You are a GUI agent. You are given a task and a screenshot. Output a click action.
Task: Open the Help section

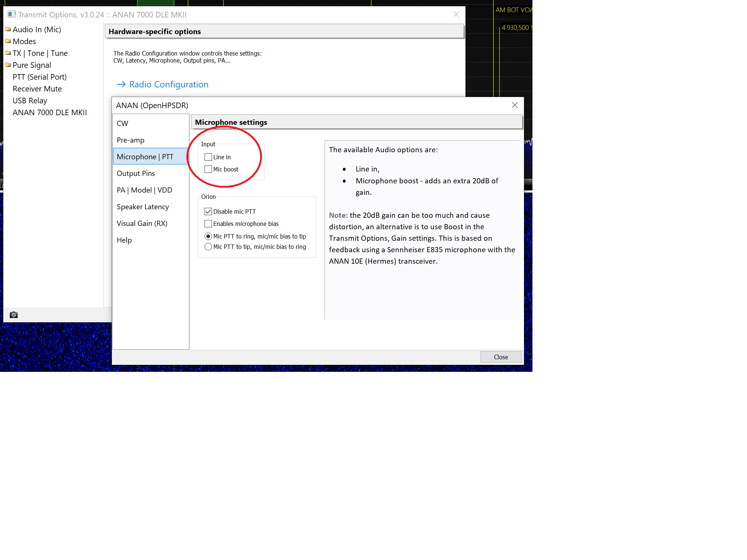(150, 240)
